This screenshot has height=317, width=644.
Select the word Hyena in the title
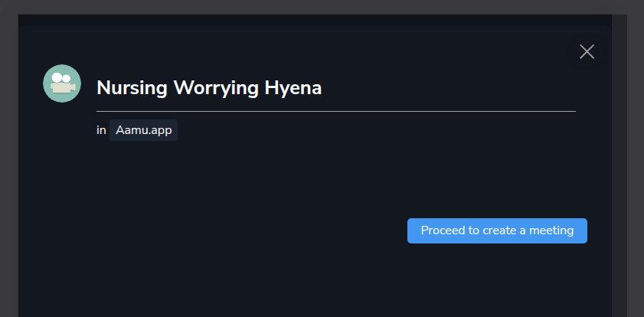(x=293, y=88)
